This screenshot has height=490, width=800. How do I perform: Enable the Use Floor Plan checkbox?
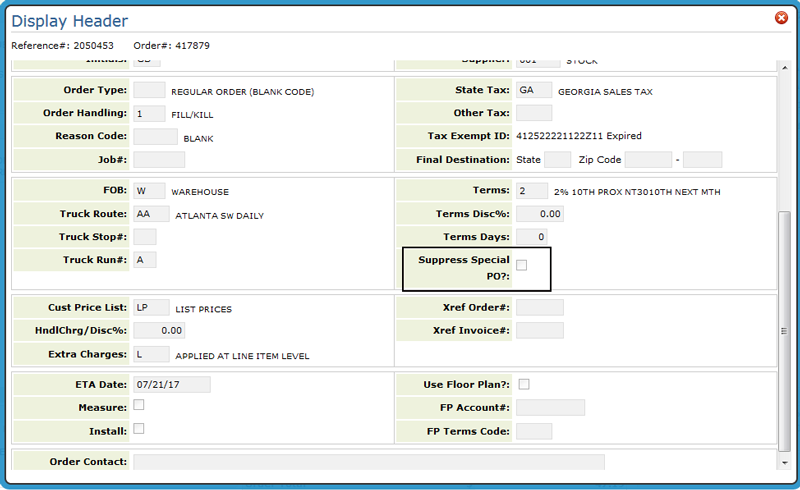click(523, 384)
